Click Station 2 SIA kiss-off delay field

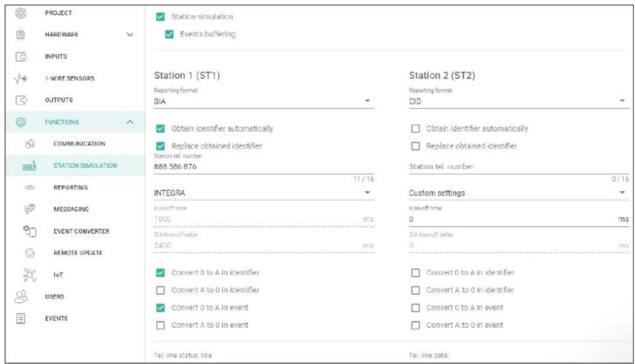point(518,245)
